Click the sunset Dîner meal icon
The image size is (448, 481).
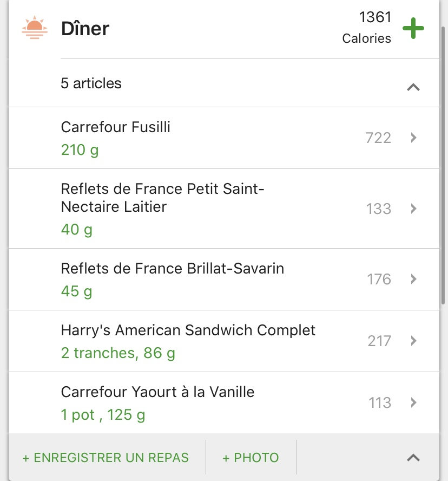pos(35,28)
